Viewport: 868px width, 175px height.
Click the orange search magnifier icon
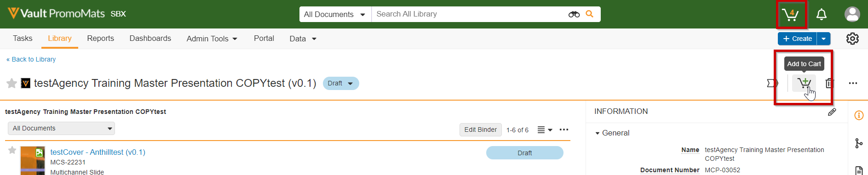[589, 14]
